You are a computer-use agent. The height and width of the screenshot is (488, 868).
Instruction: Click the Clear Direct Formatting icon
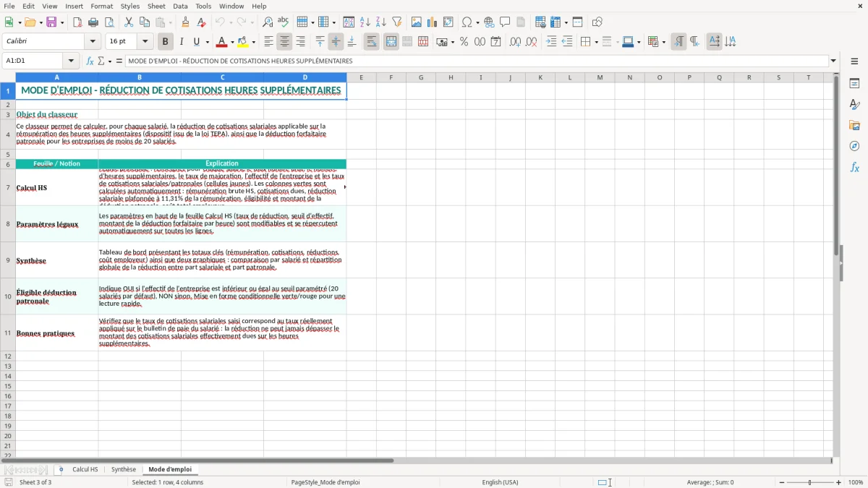click(201, 22)
